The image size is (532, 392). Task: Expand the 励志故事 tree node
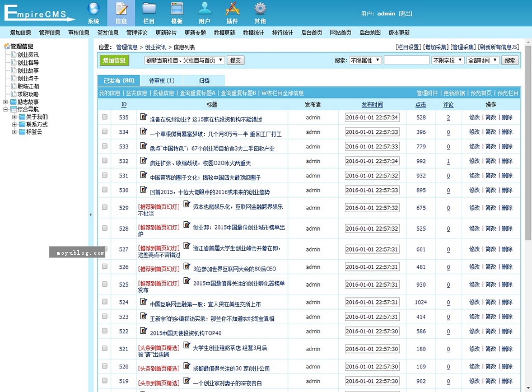pos(6,102)
